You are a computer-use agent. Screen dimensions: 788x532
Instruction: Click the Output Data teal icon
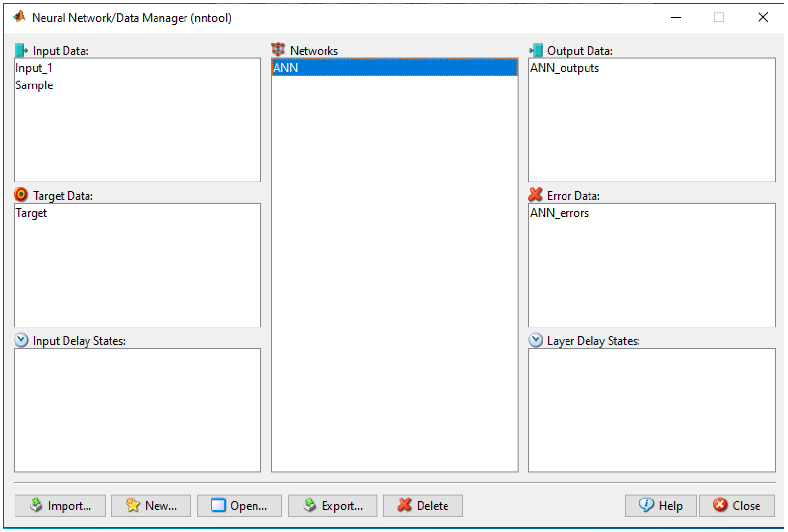point(536,50)
